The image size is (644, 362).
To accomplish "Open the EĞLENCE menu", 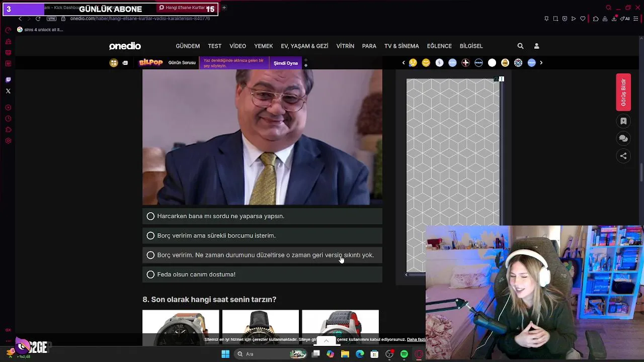I will (439, 46).
